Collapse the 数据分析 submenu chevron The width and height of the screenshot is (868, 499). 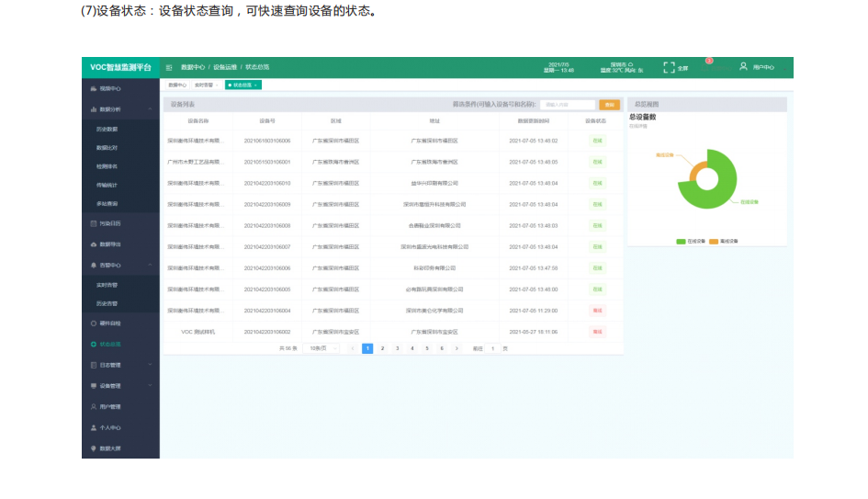click(150, 109)
